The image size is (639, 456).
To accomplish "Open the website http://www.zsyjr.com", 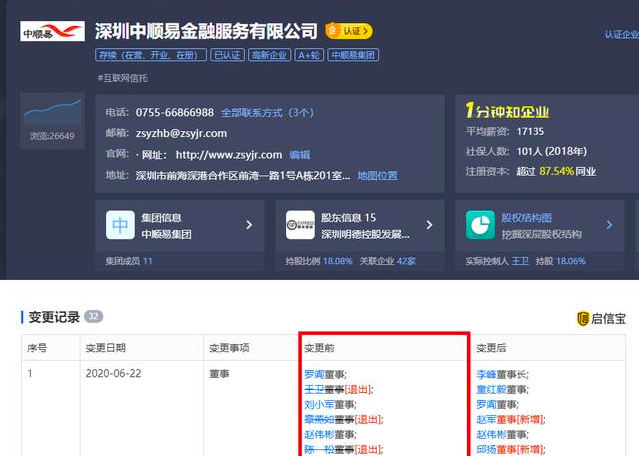I will 229,155.
